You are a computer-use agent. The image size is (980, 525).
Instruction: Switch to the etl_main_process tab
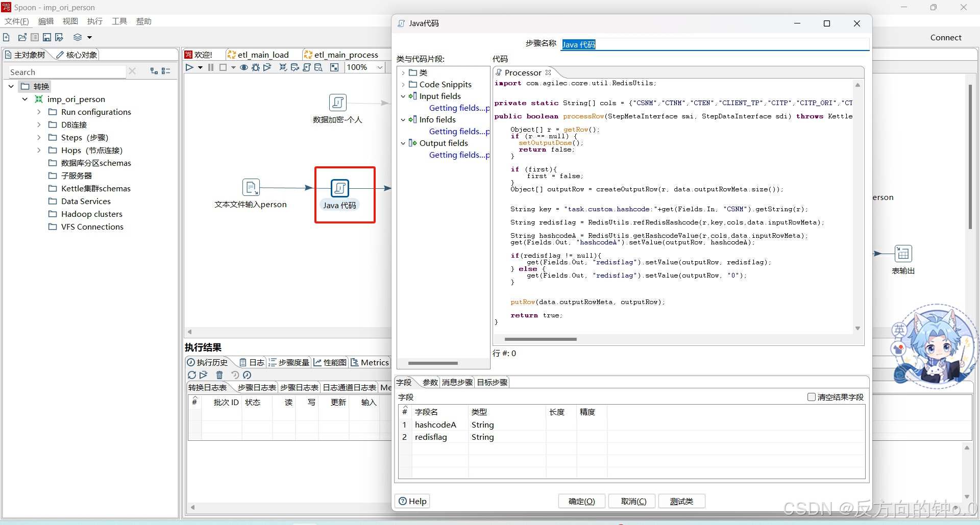click(341, 55)
